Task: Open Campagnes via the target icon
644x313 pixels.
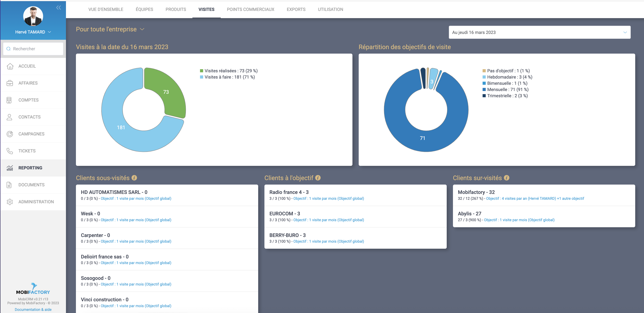Action: point(10,134)
